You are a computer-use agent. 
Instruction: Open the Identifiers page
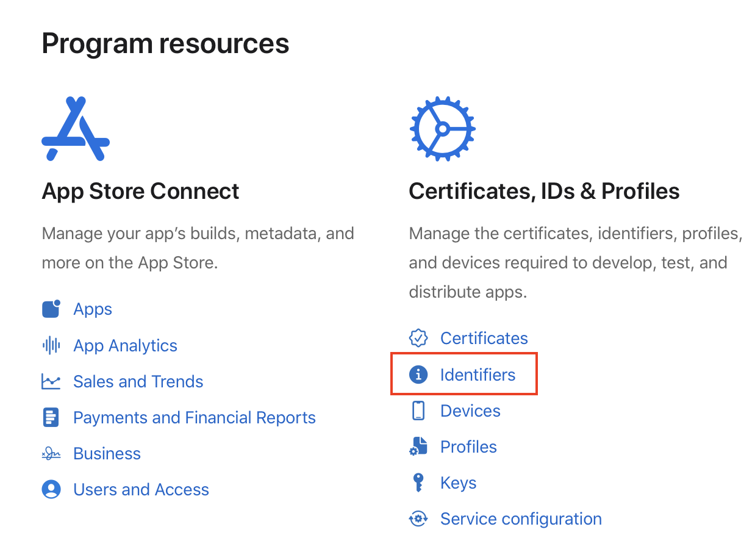click(x=478, y=375)
